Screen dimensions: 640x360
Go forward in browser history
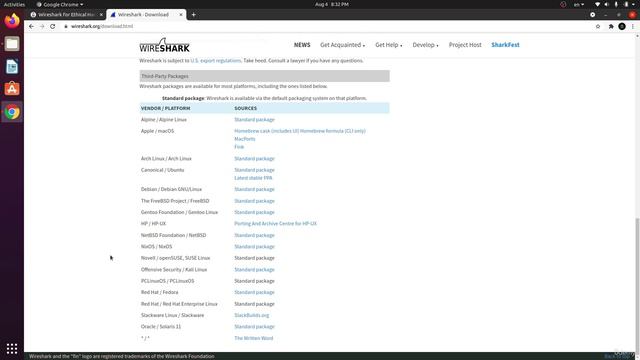[x=42, y=26]
